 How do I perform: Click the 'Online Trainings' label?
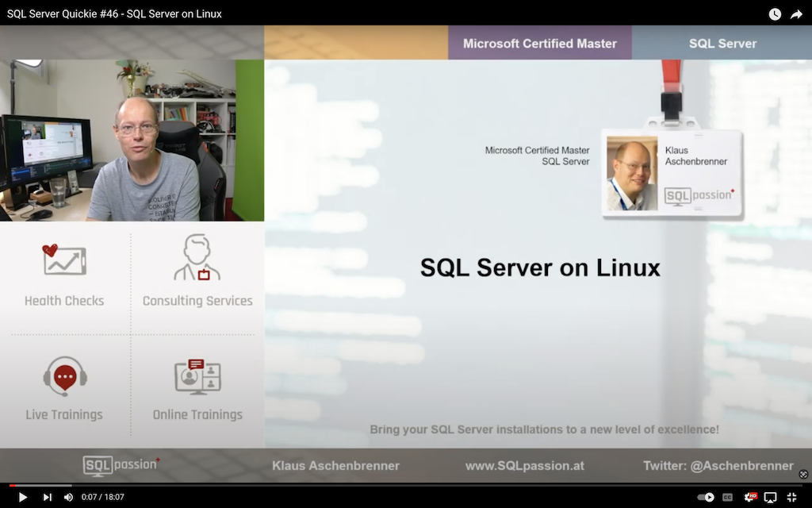[x=197, y=414]
